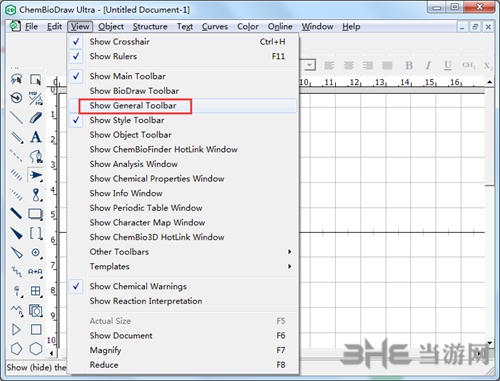Open the Edit menu
This screenshot has height=381, width=500.
[54, 26]
